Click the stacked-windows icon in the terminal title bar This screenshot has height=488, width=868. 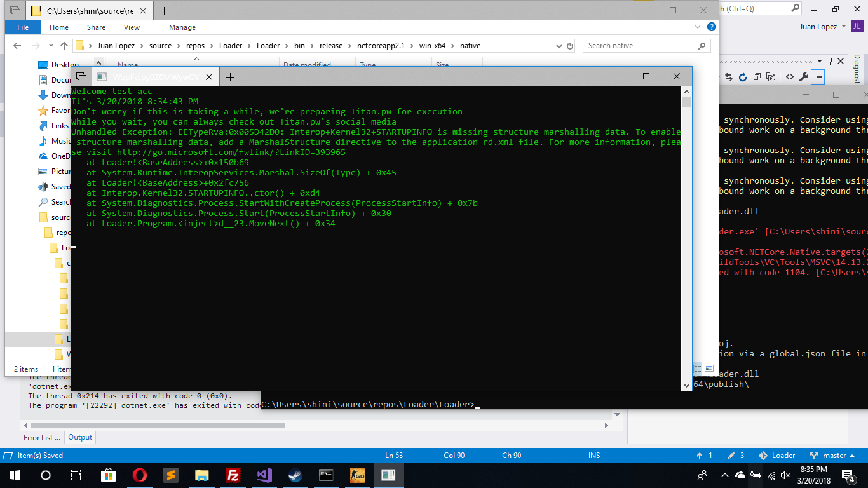coord(81,76)
